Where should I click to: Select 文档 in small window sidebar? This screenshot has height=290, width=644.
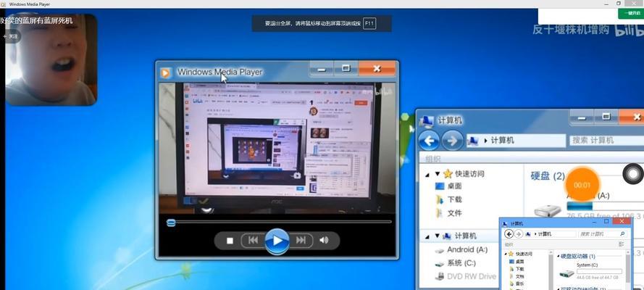coord(517,276)
